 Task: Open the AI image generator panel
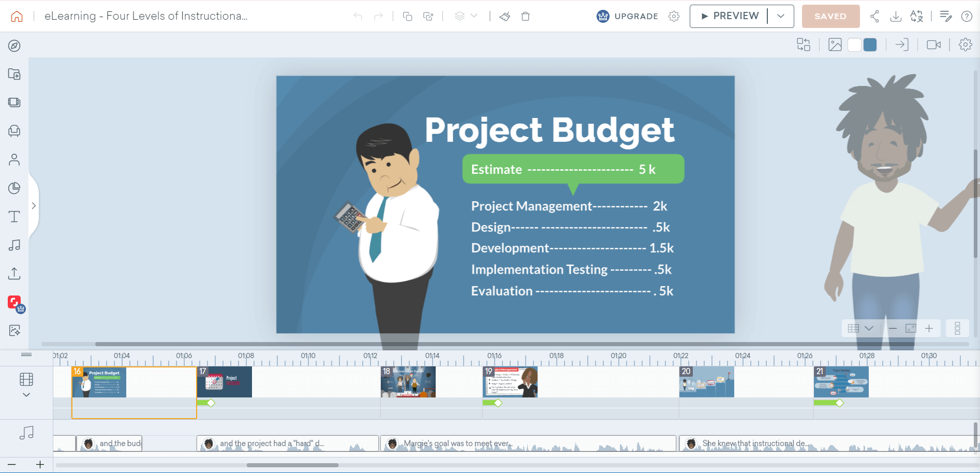click(14, 330)
